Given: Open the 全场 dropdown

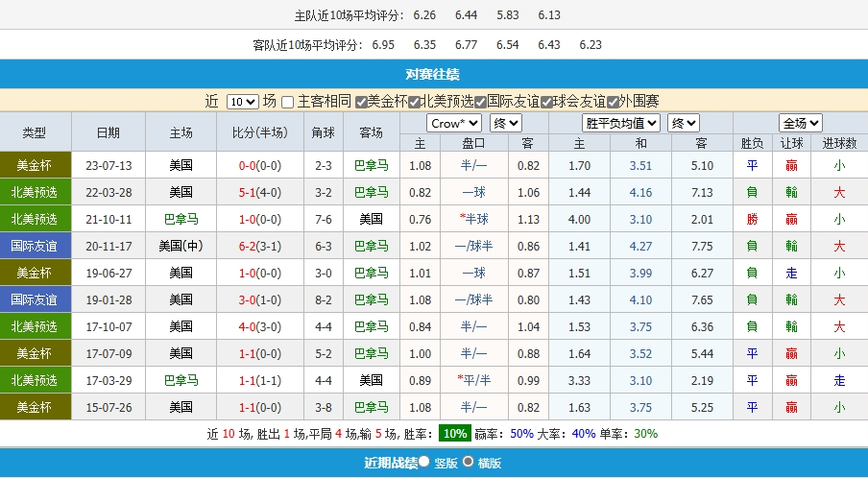Looking at the screenshot, I should 801,123.
